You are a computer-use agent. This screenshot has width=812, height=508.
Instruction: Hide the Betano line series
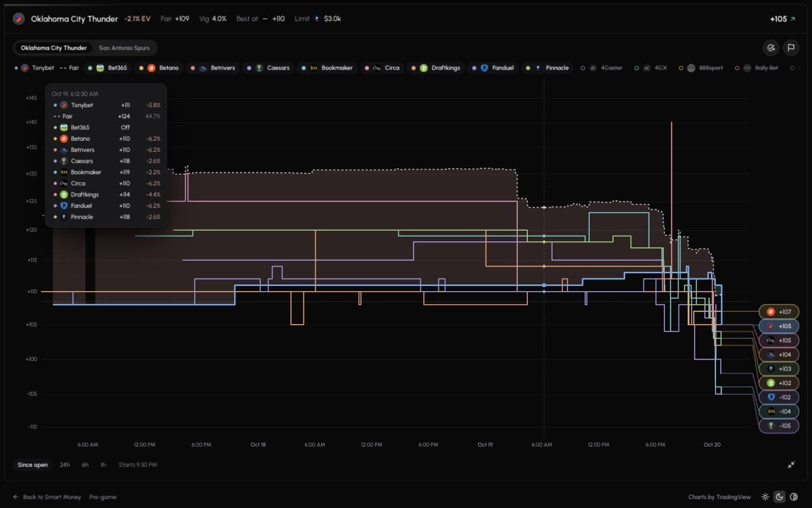coord(159,68)
